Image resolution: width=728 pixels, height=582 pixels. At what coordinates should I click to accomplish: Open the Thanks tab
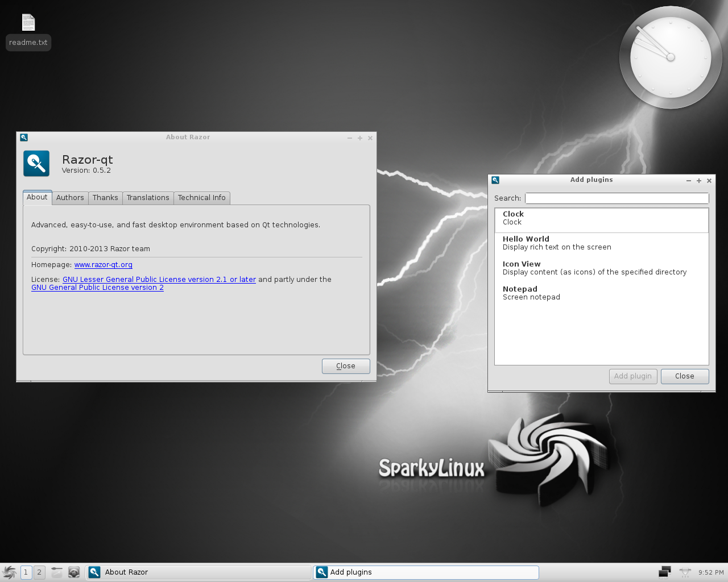coord(105,198)
